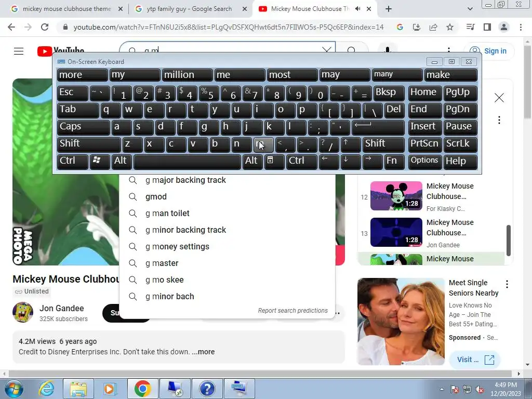Open ad options menu for Meet Single Seniors
The image size is (532, 399).
507,284
